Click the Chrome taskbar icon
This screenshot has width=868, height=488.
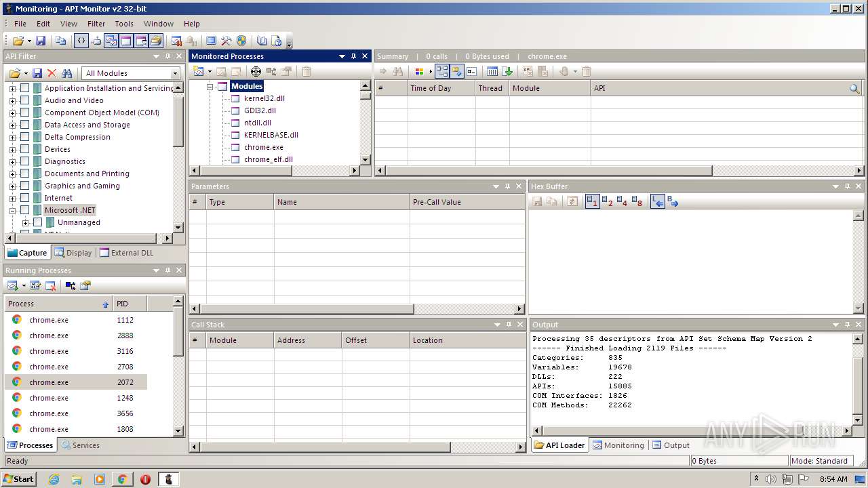click(x=122, y=479)
